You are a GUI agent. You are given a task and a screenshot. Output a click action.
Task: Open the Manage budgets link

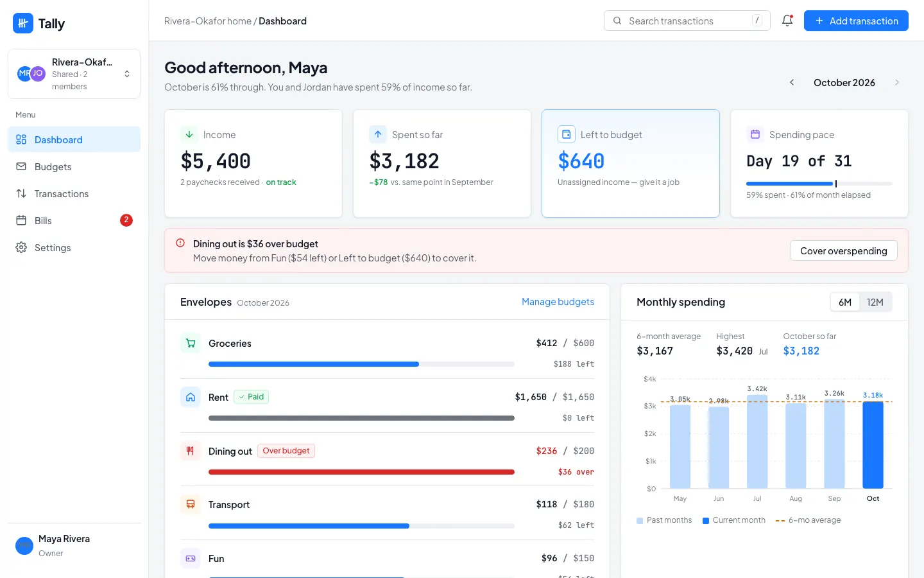coord(558,302)
